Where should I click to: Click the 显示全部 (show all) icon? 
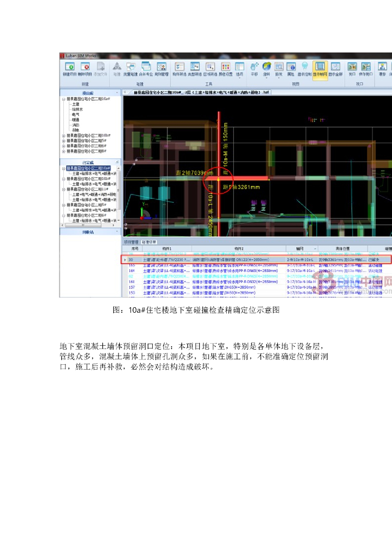[336, 69]
